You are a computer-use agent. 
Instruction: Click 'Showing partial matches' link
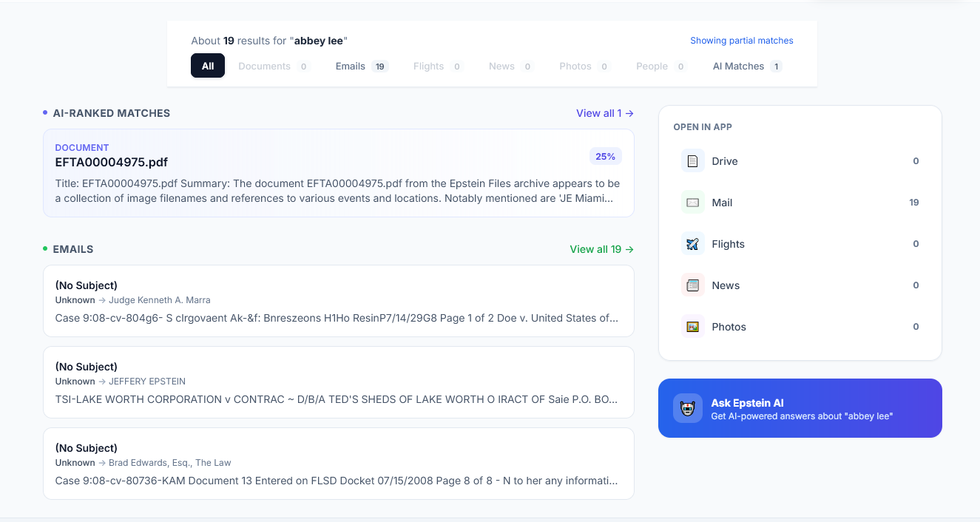pyautogui.click(x=741, y=41)
